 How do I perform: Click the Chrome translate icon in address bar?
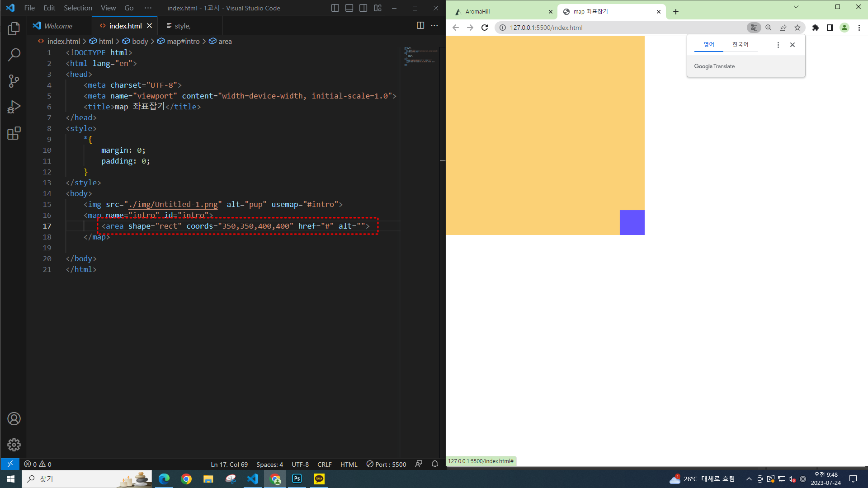click(754, 28)
